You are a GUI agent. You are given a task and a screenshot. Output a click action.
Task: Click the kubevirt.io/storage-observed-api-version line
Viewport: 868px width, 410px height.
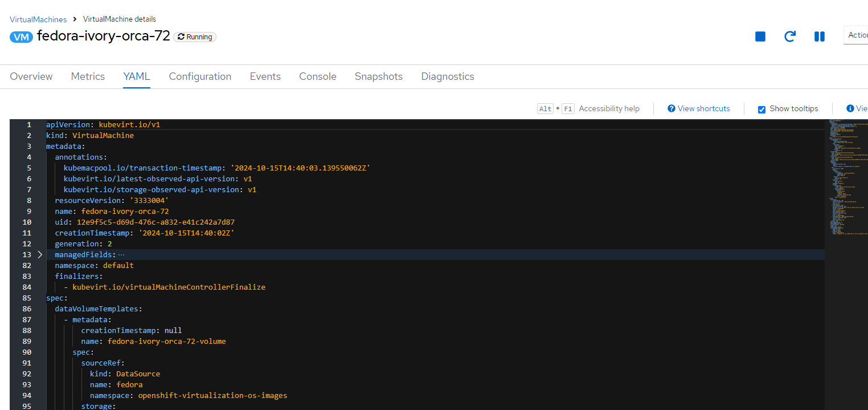(160, 190)
